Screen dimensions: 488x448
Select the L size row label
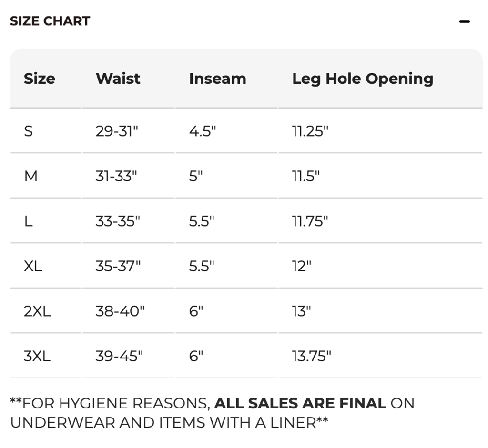coord(29,221)
